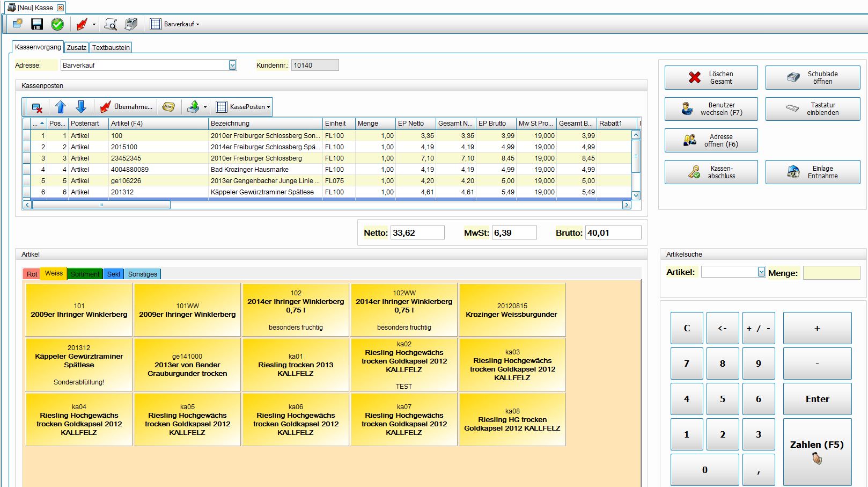
Task: Select the Sekt article category tab
Action: [x=114, y=274]
